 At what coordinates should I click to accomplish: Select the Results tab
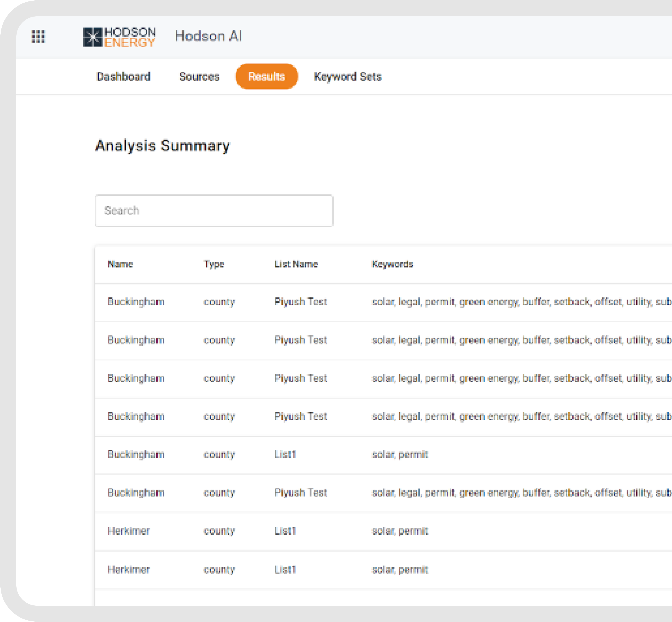point(266,76)
